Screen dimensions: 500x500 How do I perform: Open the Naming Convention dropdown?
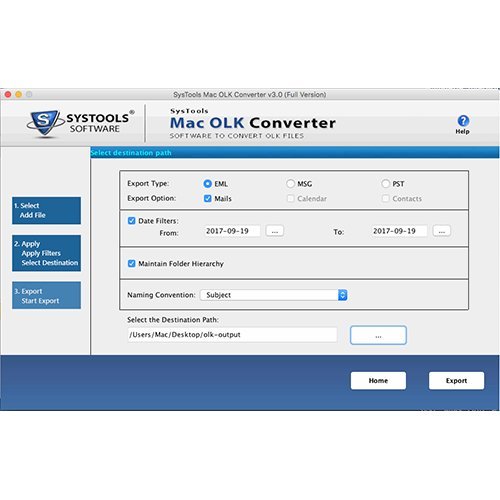[274, 295]
